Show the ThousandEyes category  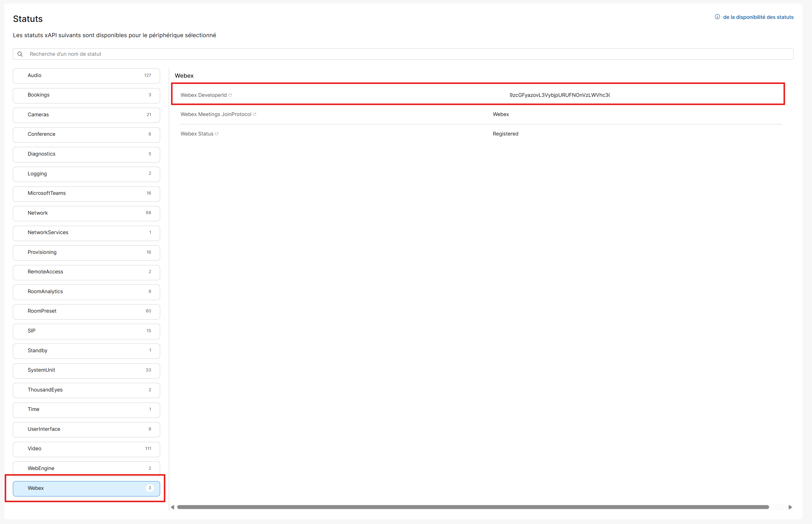point(86,390)
